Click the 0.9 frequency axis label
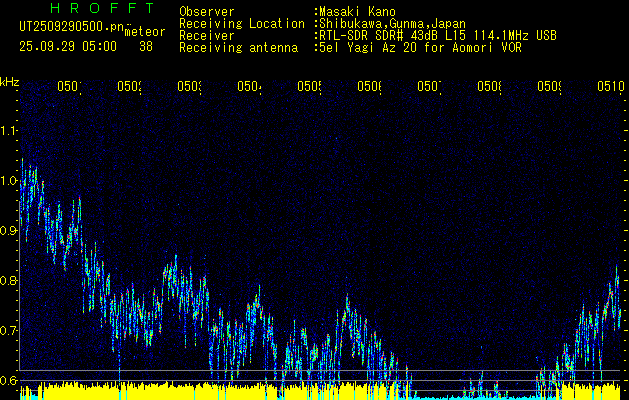The height and width of the screenshot is (400, 629). 8,230
